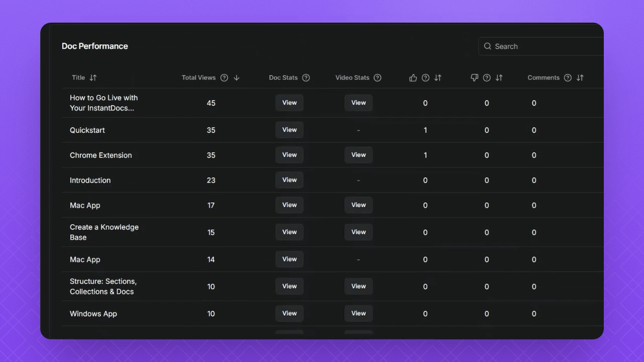Open Total Views help tooltip icon
644x362 pixels.
[x=225, y=77]
